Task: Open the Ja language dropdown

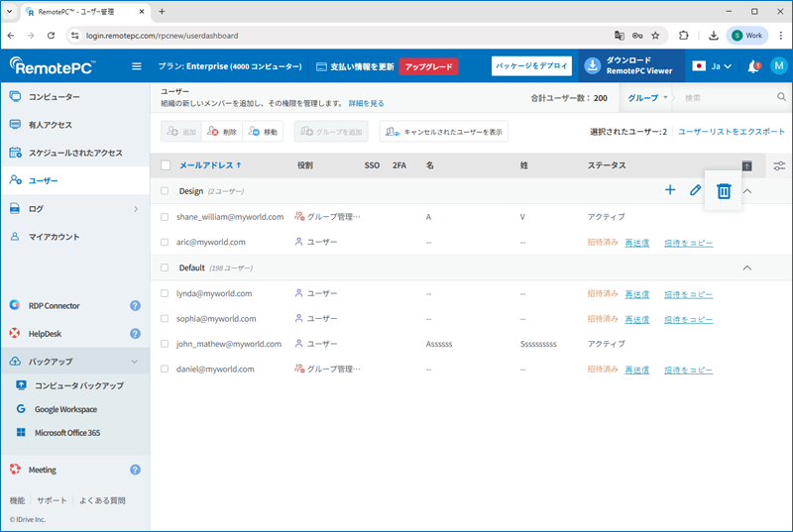Action: tap(712, 66)
